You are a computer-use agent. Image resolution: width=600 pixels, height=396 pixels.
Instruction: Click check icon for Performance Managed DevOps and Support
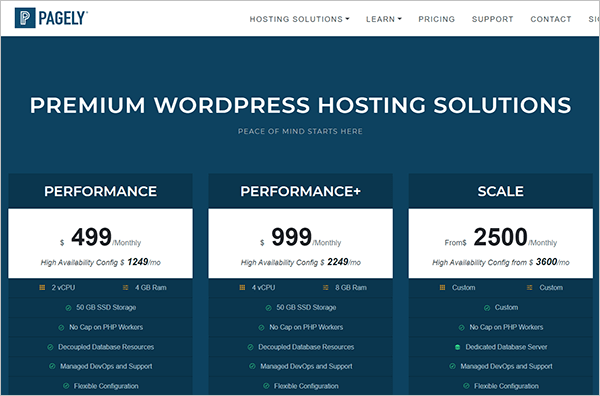click(52, 366)
